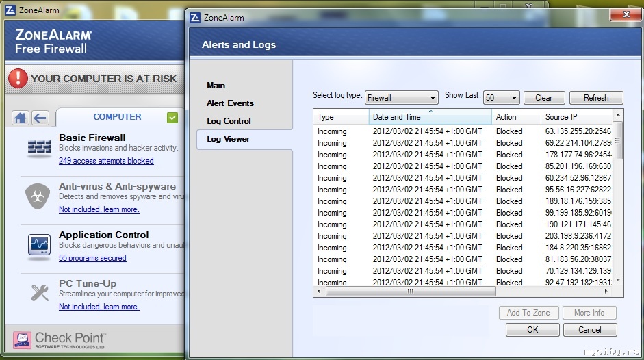The image size is (644, 360).
Task: Click the Application Control heading
Action: coord(104,235)
